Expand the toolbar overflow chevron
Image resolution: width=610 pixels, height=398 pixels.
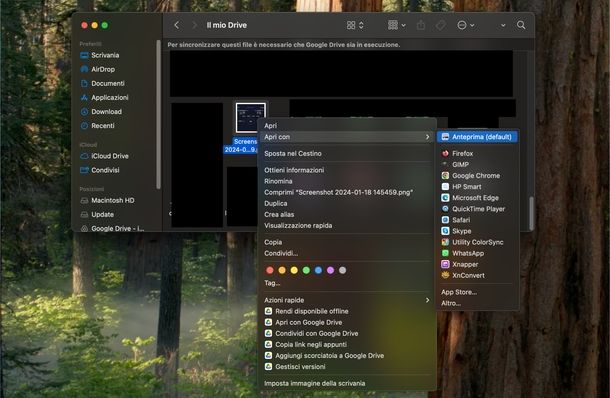[503, 25]
